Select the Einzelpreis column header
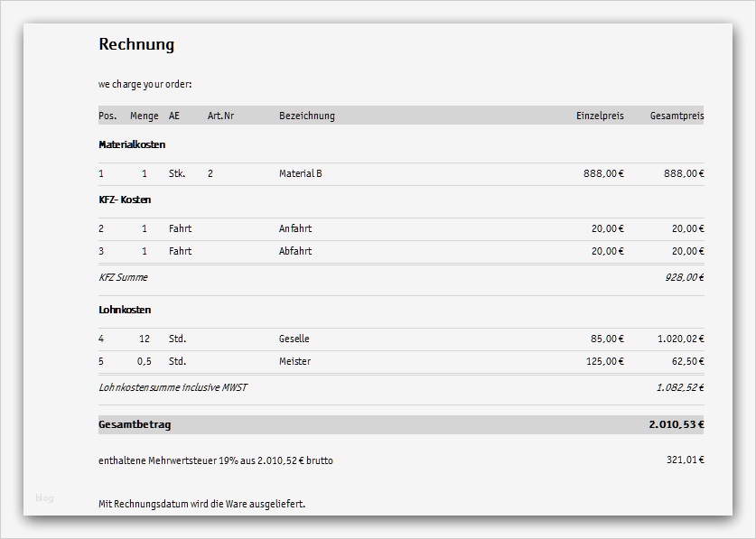The image size is (756, 539). pos(600,116)
